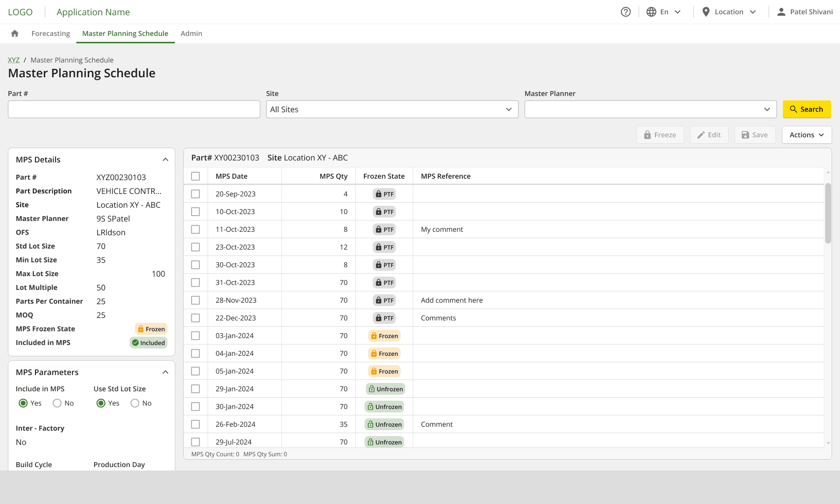Image resolution: width=840 pixels, height=504 pixels.
Task: Click the yellow Search button
Action: 807,109
